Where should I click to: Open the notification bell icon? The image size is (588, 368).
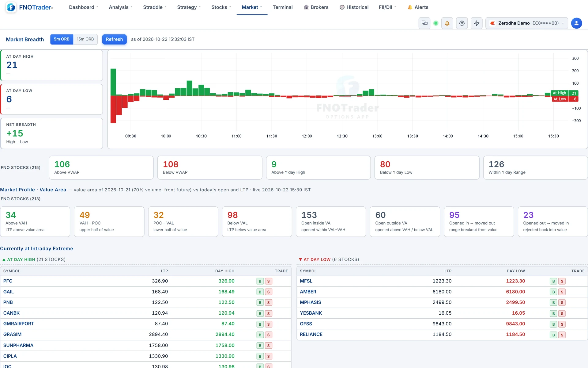click(x=447, y=23)
